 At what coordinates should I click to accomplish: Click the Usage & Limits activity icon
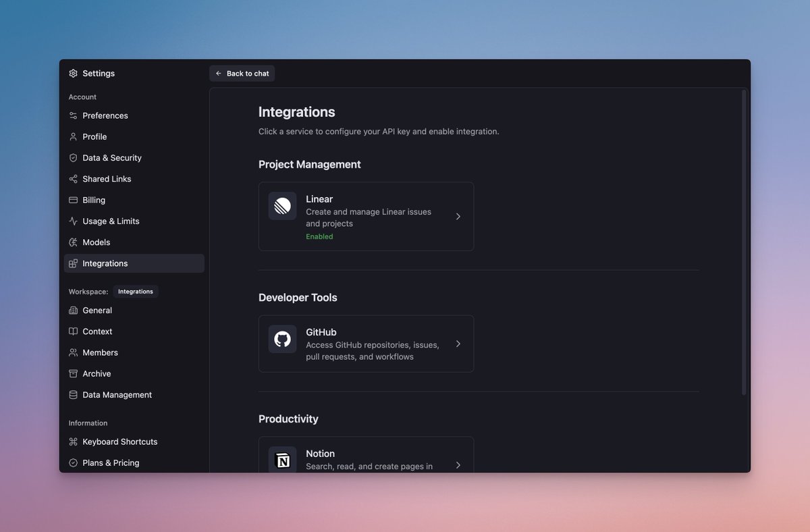coord(74,221)
